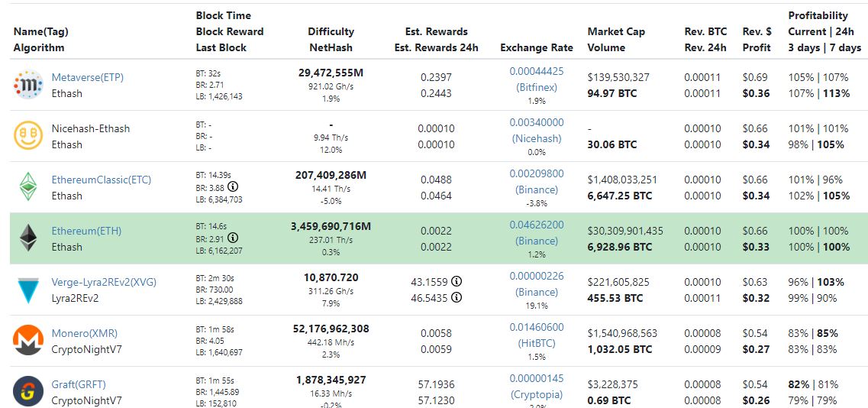
Task: Click Nicehash volume 30.06 BTC
Action: pos(612,144)
